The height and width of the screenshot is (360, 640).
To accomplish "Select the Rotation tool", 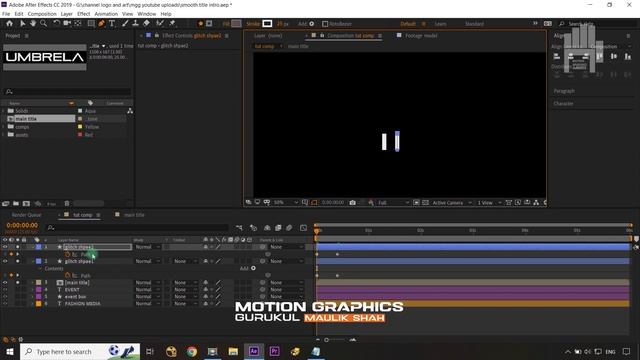I will pyautogui.click(x=56, y=24).
